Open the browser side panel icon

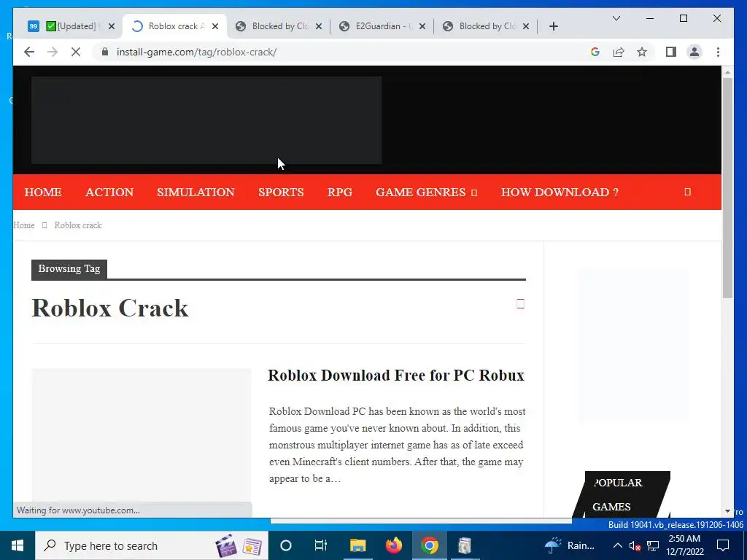[x=671, y=52]
